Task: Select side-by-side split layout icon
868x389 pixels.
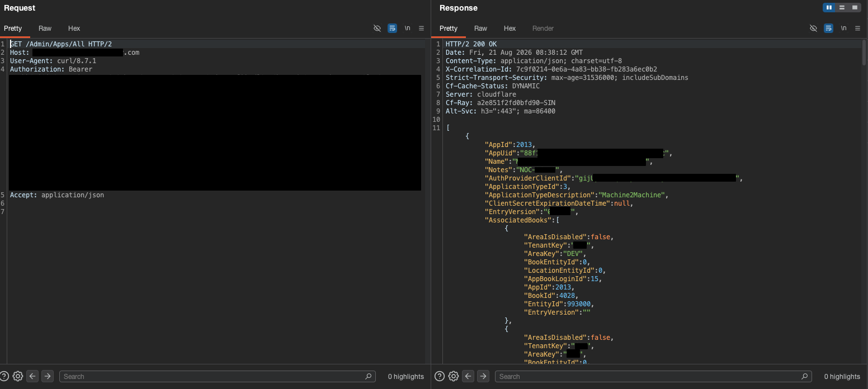Action: 829,7
